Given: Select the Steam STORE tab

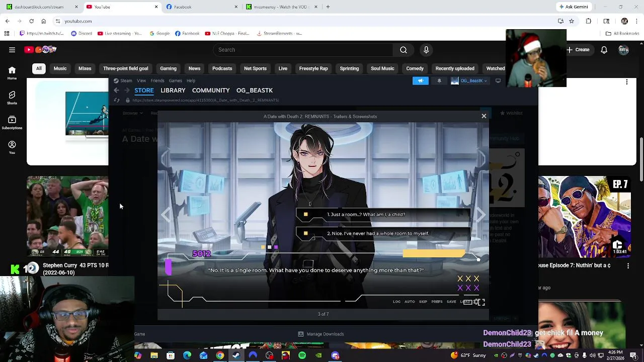Looking at the screenshot, I should (x=144, y=90).
